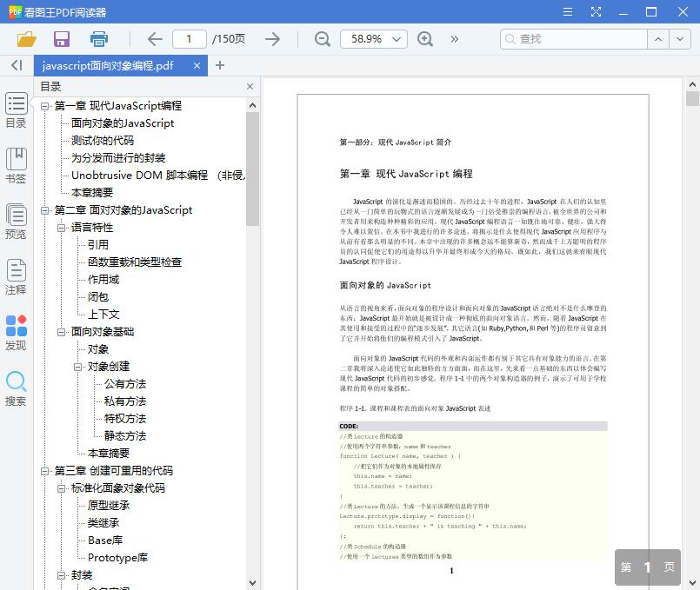This screenshot has width=700, height=590.
Task: Jump to 函数重载和类型检查 outline entry
Action: tap(135, 262)
